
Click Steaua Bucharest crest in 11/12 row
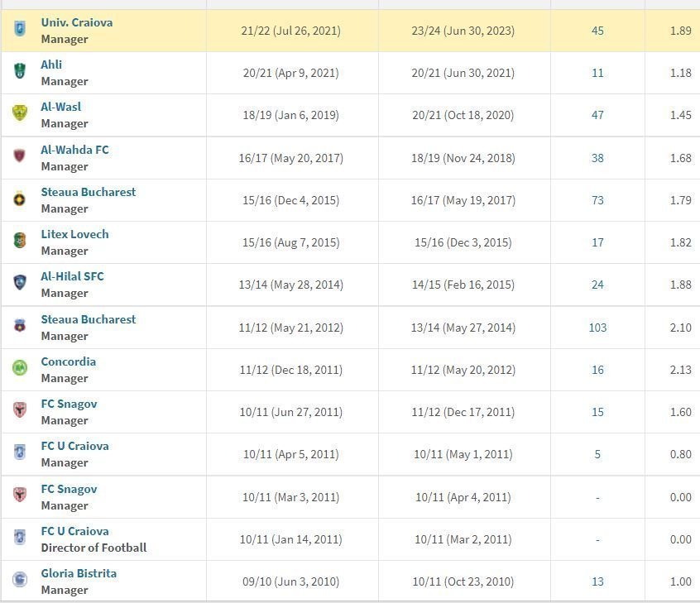tap(20, 325)
